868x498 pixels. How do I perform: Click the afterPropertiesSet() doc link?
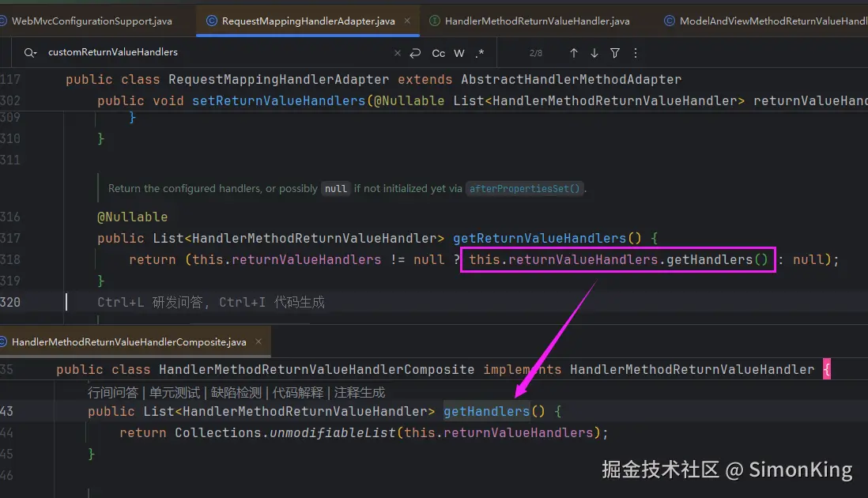tap(525, 189)
